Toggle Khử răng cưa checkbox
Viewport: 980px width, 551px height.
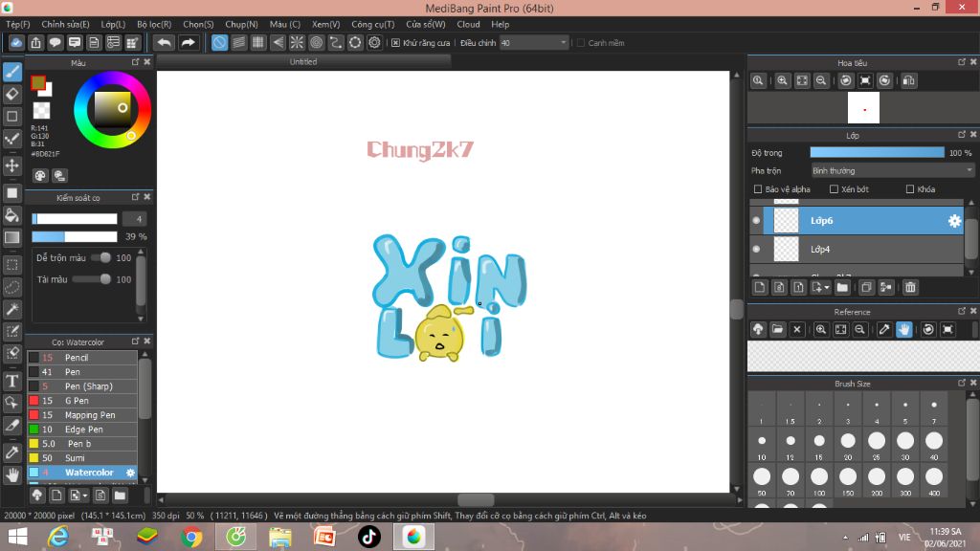click(x=395, y=43)
